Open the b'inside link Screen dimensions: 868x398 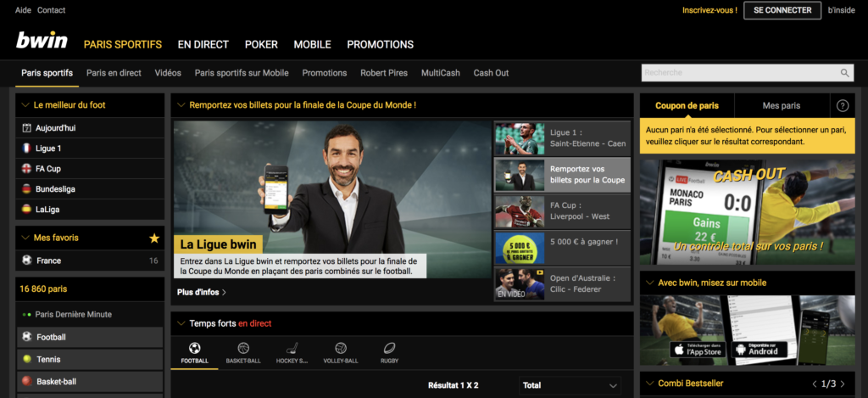[x=842, y=10]
